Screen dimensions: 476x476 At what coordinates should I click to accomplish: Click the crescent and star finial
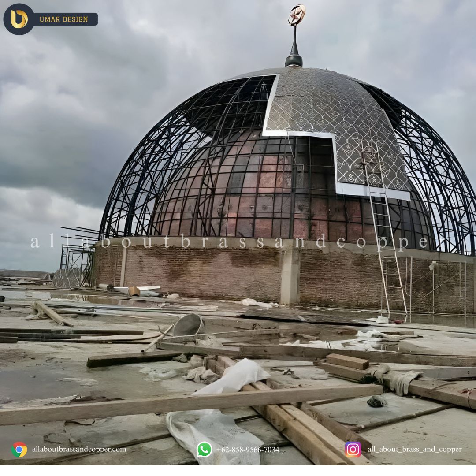pos(296,15)
